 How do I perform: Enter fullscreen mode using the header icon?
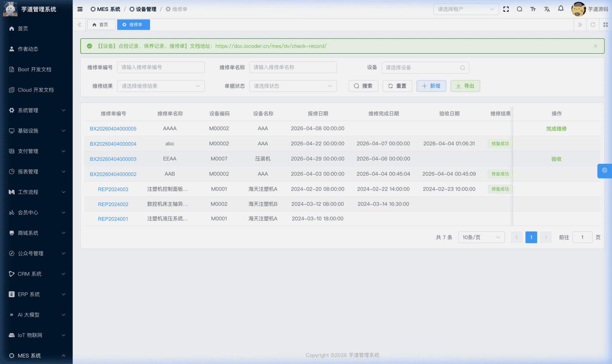pyautogui.click(x=506, y=9)
